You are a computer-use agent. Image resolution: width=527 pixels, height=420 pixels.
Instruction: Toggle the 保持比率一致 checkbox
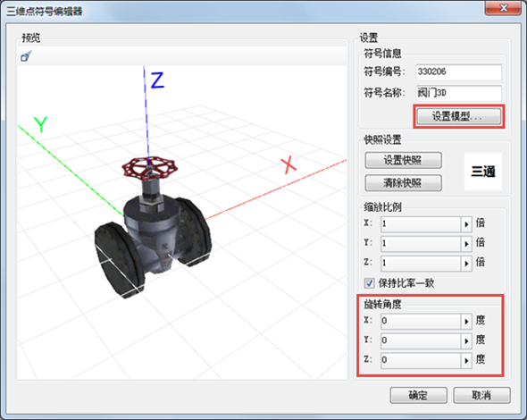point(369,282)
